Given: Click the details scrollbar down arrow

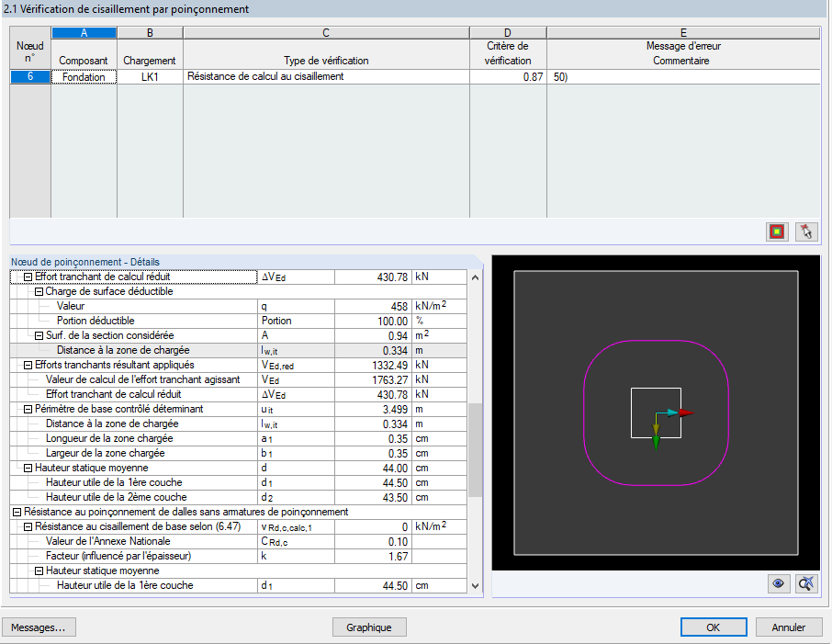Looking at the screenshot, I should pyautogui.click(x=475, y=586).
